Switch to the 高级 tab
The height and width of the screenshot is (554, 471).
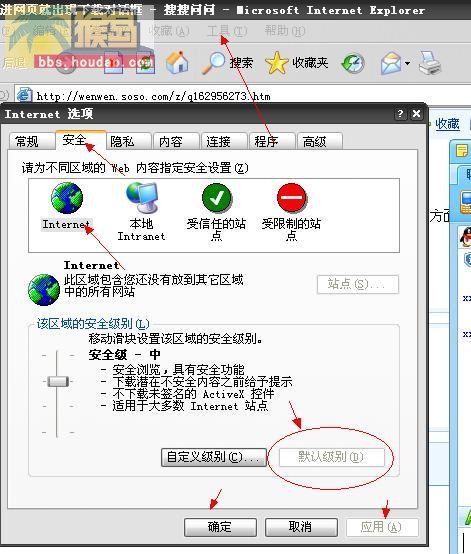[x=320, y=141]
